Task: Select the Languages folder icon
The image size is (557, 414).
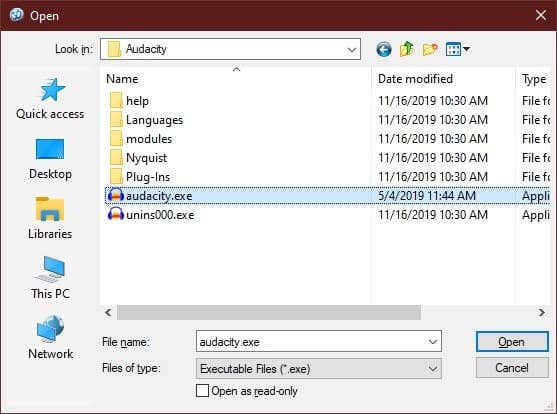Action: click(116, 120)
